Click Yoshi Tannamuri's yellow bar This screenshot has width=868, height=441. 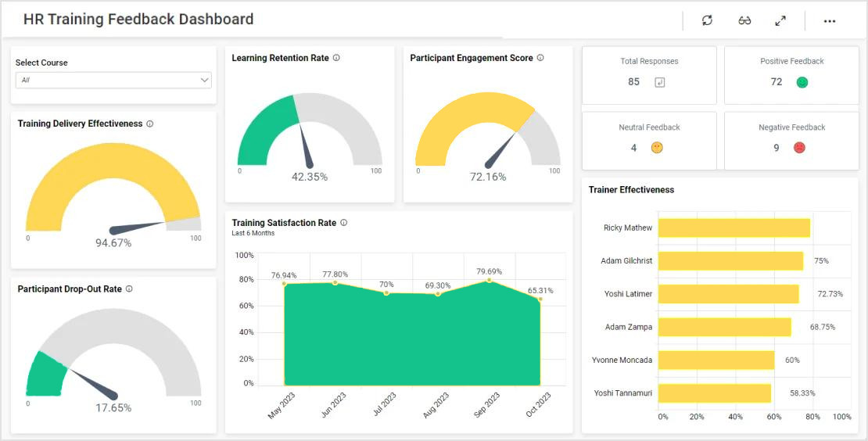point(715,393)
